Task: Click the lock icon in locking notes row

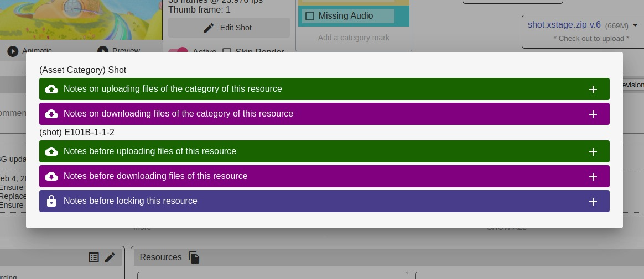Action: [x=51, y=201]
